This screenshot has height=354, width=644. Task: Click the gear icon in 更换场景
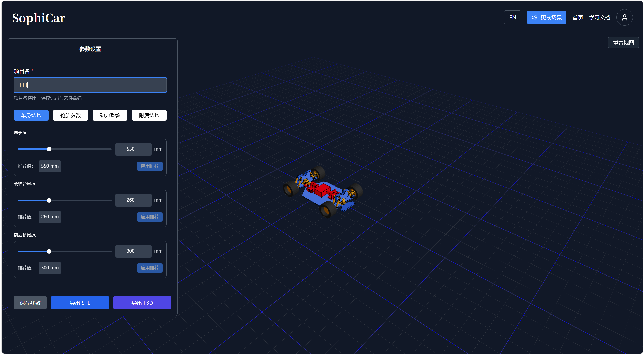tap(534, 17)
